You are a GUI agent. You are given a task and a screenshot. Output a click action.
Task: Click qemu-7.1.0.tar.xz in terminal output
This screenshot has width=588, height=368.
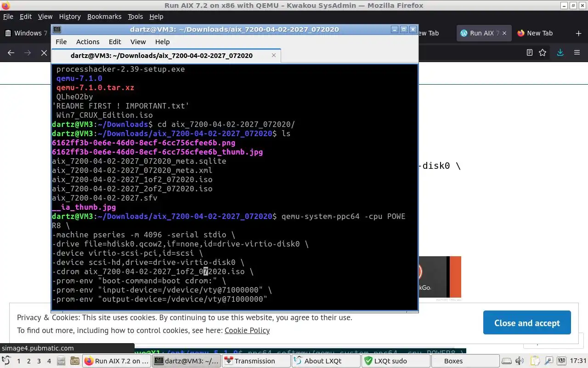[x=95, y=87]
